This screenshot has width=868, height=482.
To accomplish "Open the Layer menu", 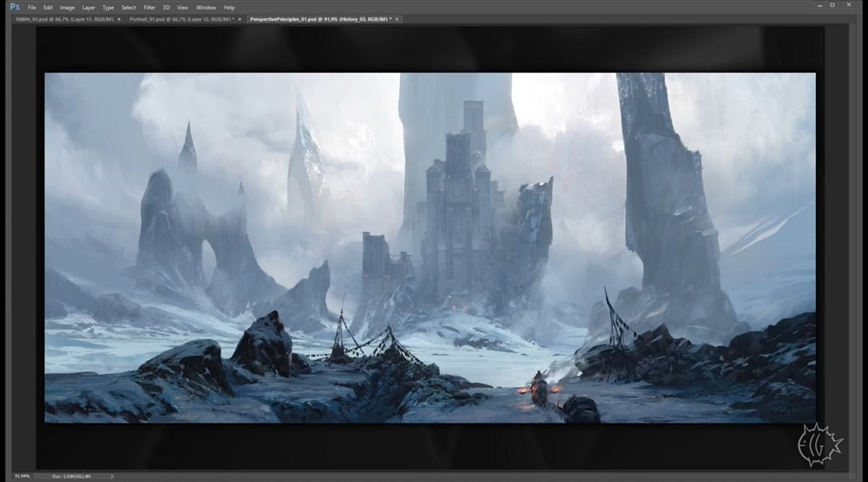I will [88, 7].
